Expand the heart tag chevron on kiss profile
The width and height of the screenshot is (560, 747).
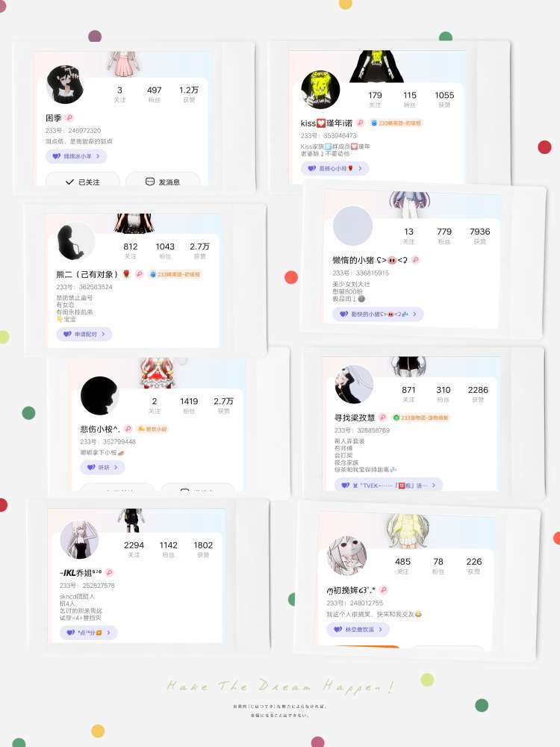[x=360, y=168]
